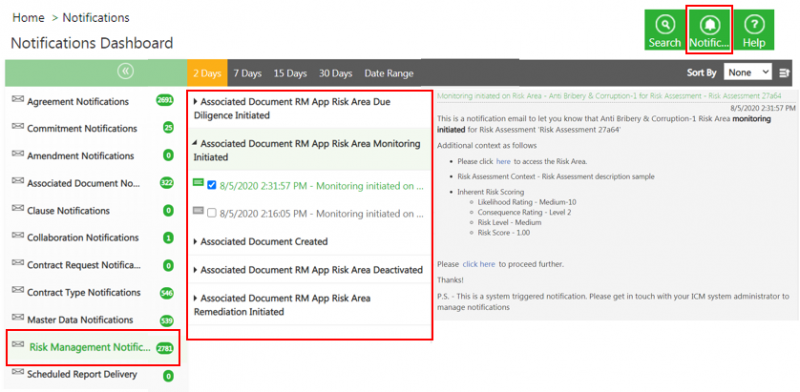The height and width of the screenshot is (392, 800).
Task: Click envelope icon for Commitment Notifications
Action: [x=18, y=126]
